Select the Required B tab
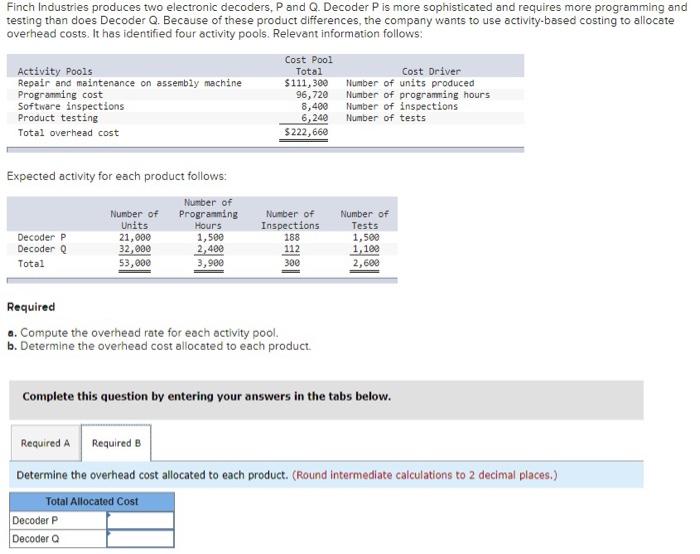Screen dimensions: 700x554 pyautogui.click(x=116, y=443)
